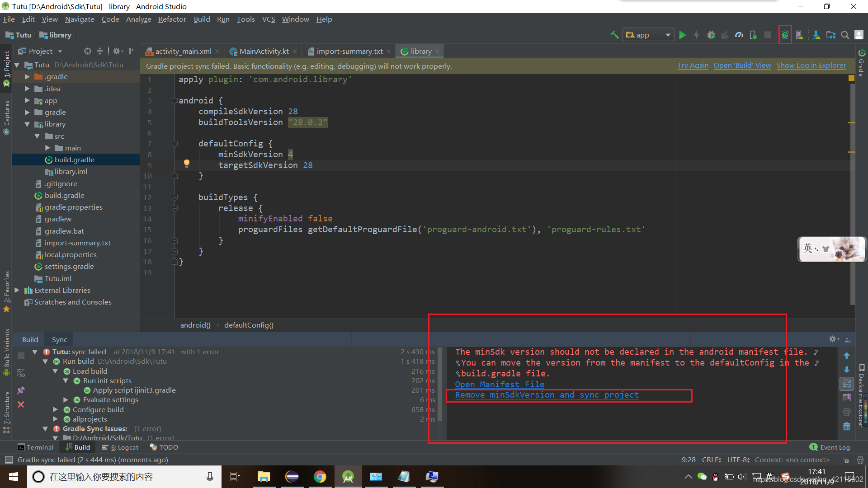Open the Refactor menu
The image size is (868, 488).
point(172,19)
